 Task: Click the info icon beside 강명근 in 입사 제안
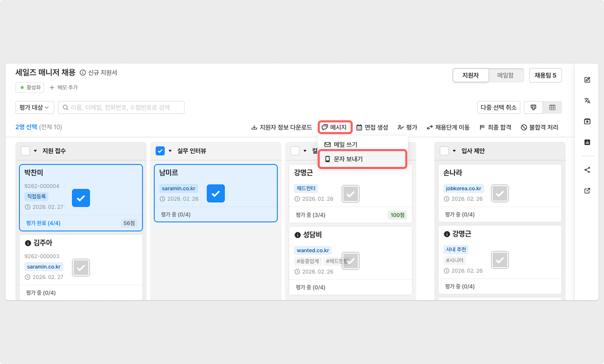pyautogui.click(x=447, y=234)
